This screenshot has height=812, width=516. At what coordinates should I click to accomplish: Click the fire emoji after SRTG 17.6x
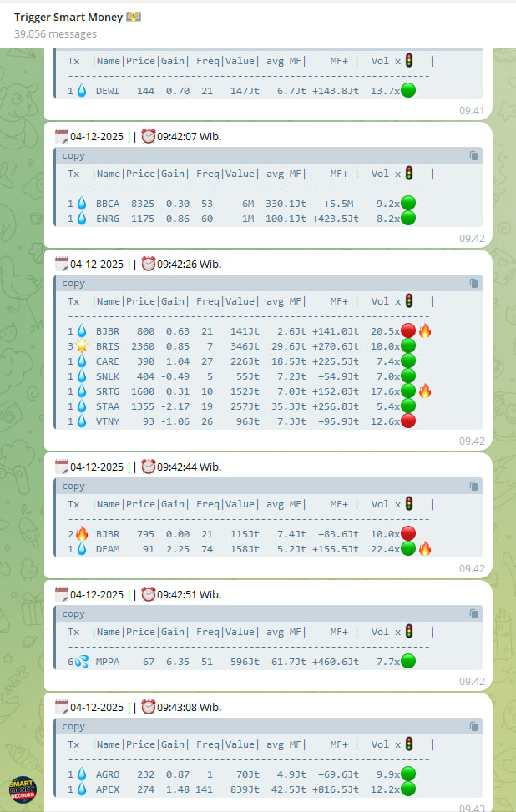click(x=425, y=391)
